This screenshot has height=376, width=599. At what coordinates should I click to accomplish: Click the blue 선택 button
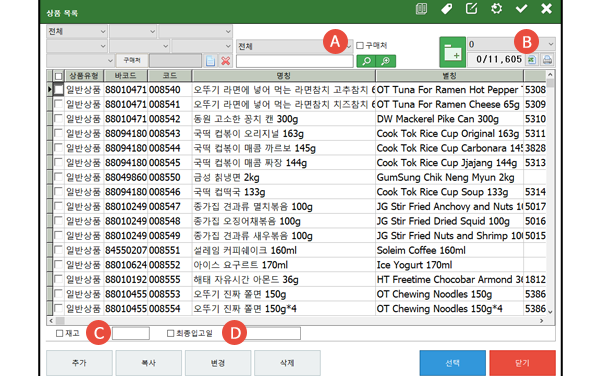coord(453,363)
